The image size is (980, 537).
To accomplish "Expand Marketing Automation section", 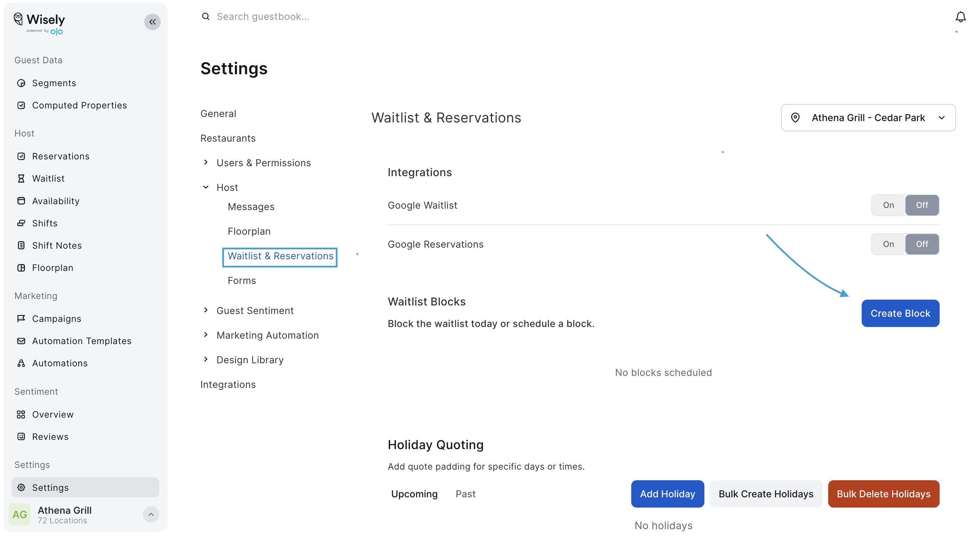I will point(206,335).
